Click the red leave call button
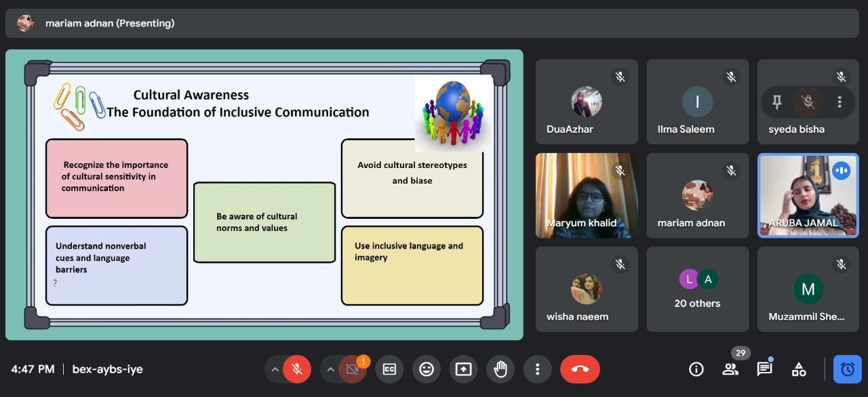 pos(580,369)
